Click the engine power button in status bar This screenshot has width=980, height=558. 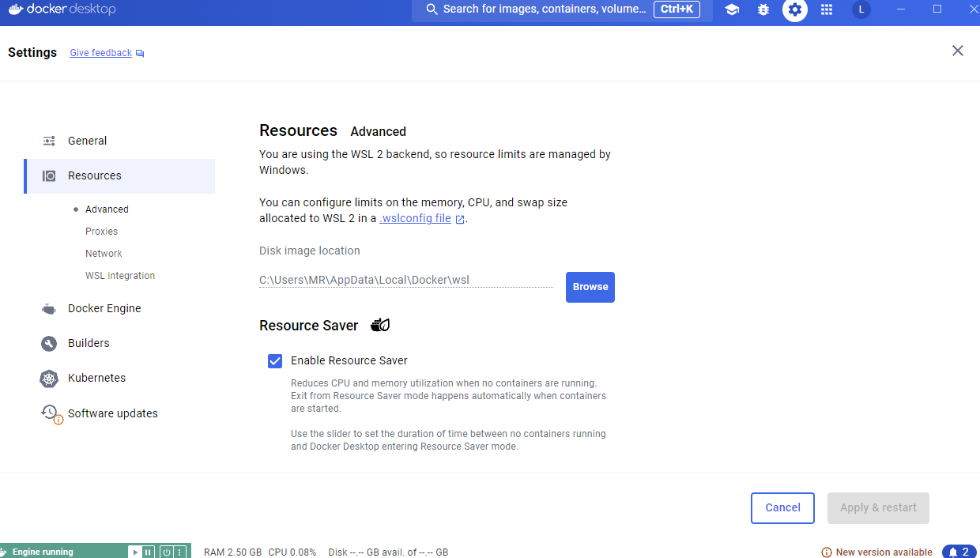(167, 552)
